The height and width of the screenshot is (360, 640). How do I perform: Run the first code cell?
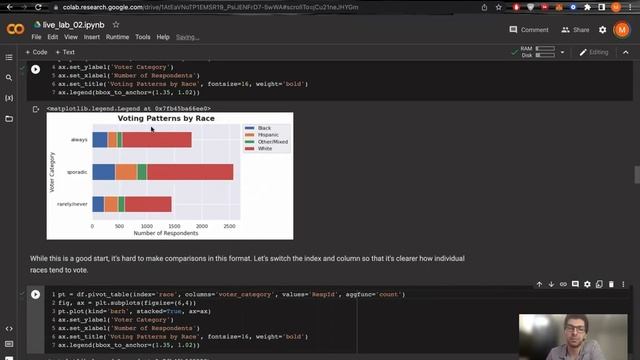click(36, 69)
